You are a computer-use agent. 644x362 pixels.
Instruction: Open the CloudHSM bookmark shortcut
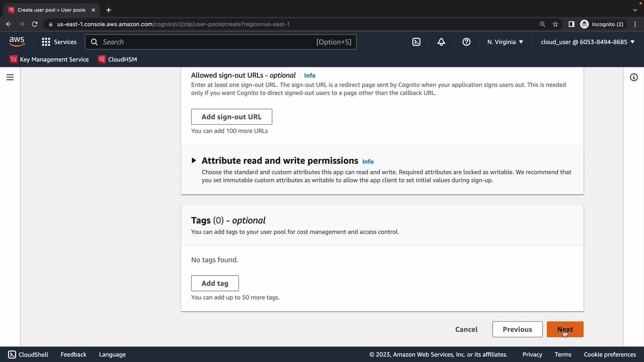[117, 59]
